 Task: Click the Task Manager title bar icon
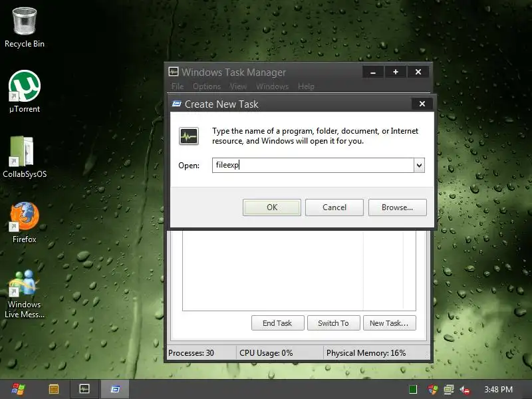tap(174, 72)
